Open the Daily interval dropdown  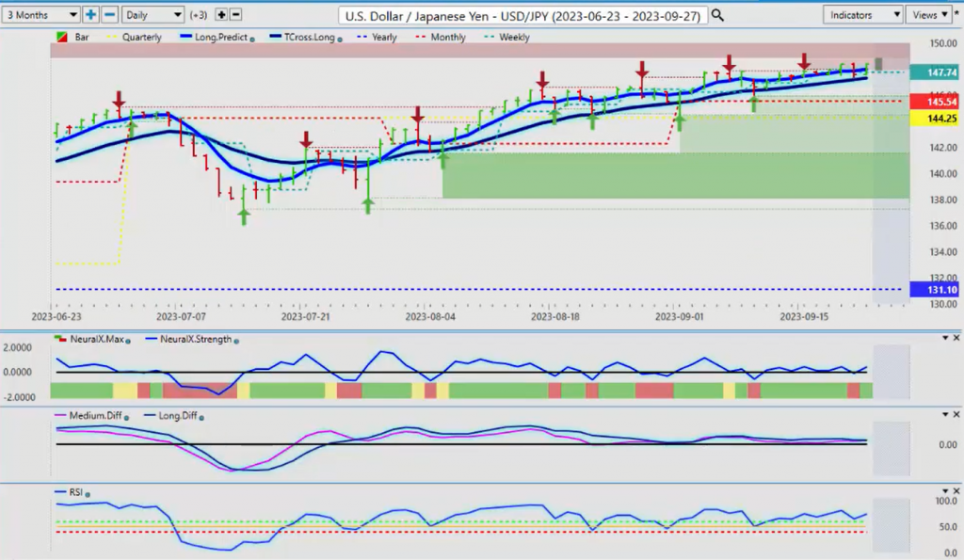click(153, 15)
